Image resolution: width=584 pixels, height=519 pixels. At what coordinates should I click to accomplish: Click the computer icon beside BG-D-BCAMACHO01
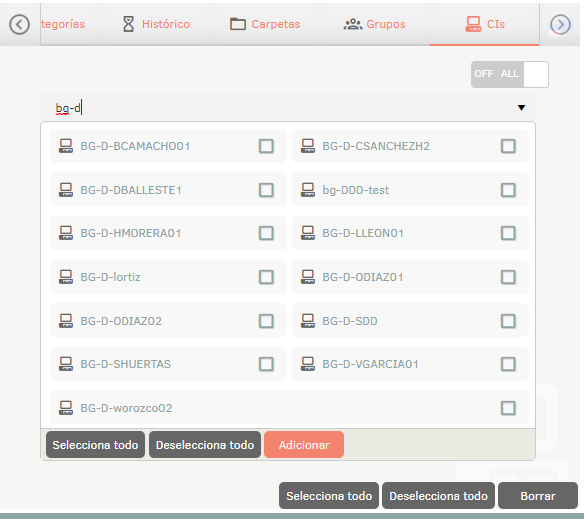66,146
